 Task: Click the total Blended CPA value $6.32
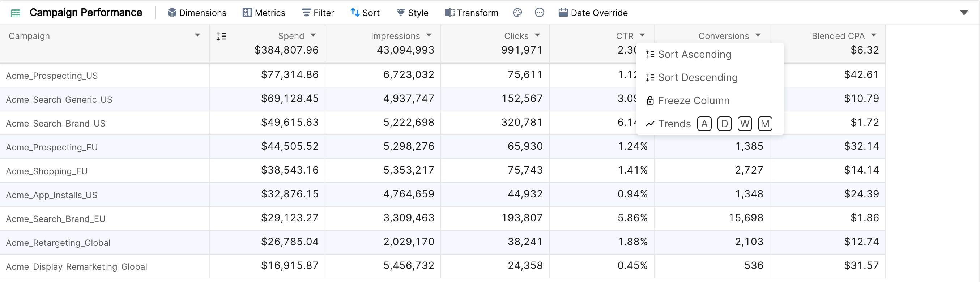pyautogui.click(x=865, y=50)
